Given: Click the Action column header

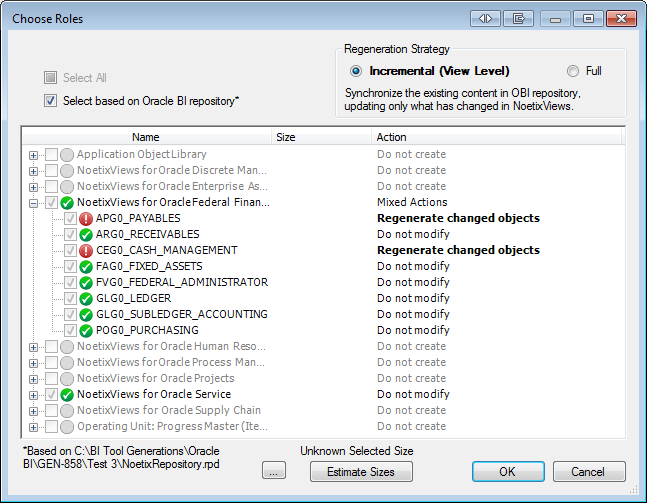Looking at the screenshot, I should click(x=497, y=137).
